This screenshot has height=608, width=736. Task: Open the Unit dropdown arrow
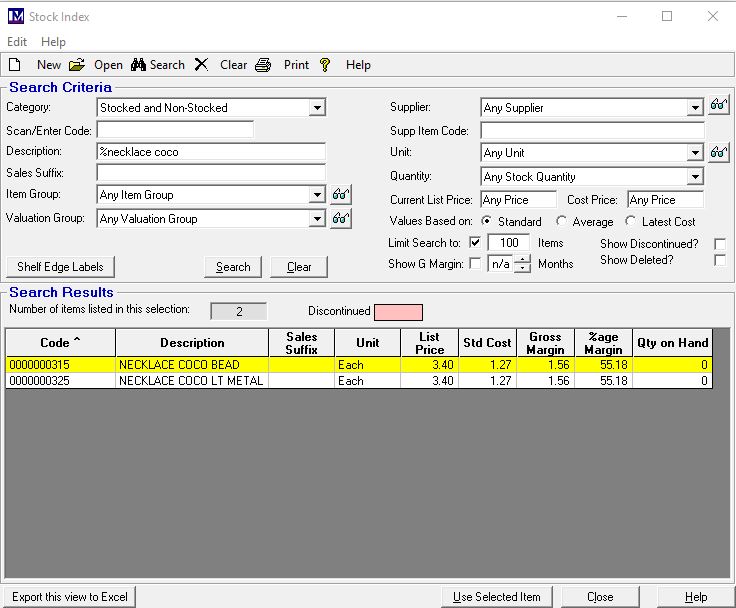(x=695, y=153)
